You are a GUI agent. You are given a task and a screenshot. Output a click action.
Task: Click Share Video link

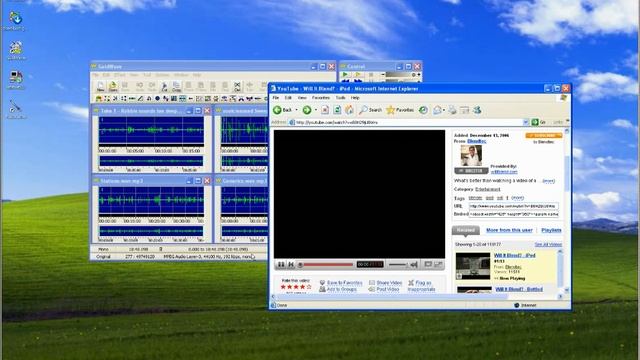389,282
